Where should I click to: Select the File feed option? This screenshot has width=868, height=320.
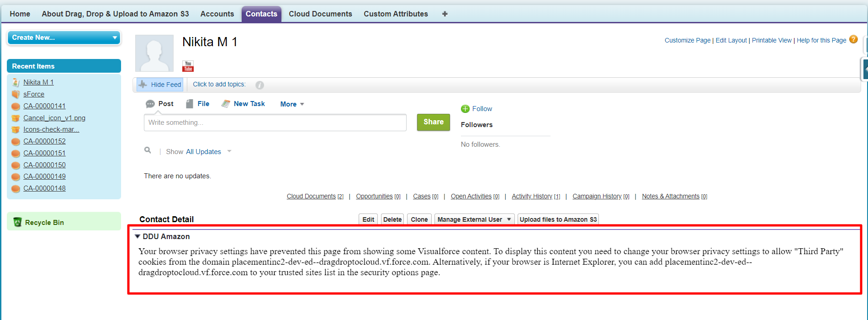point(203,104)
